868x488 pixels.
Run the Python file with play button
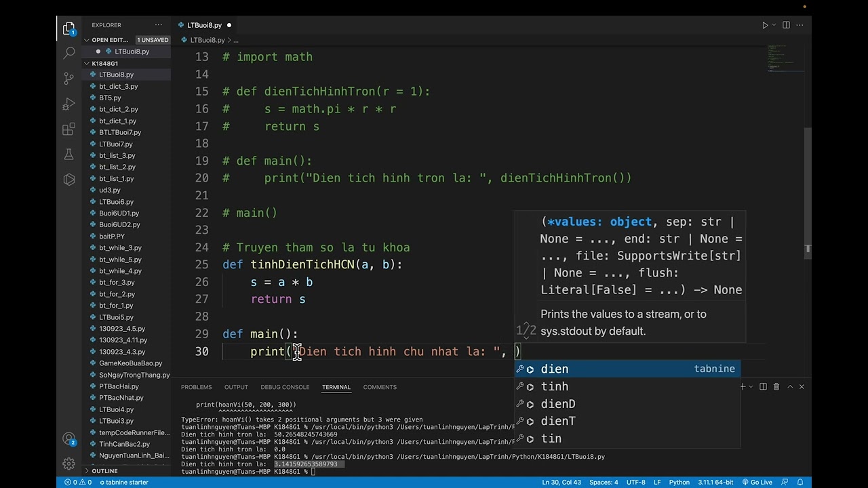click(x=765, y=25)
